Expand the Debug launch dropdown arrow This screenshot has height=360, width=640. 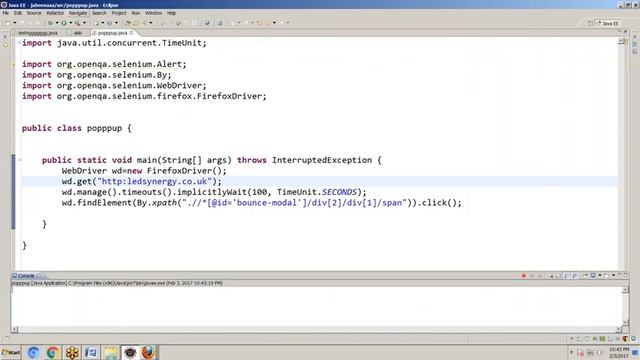pos(57,23)
